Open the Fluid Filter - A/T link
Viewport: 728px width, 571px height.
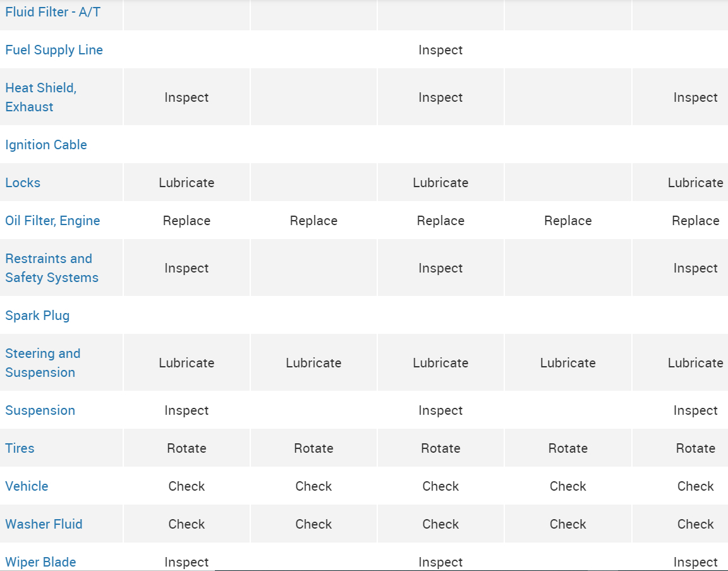click(x=52, y=12)
